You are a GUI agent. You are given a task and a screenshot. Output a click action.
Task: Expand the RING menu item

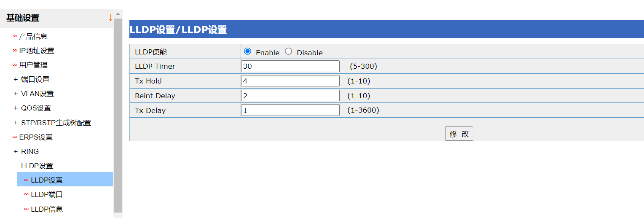coord(30,151)
